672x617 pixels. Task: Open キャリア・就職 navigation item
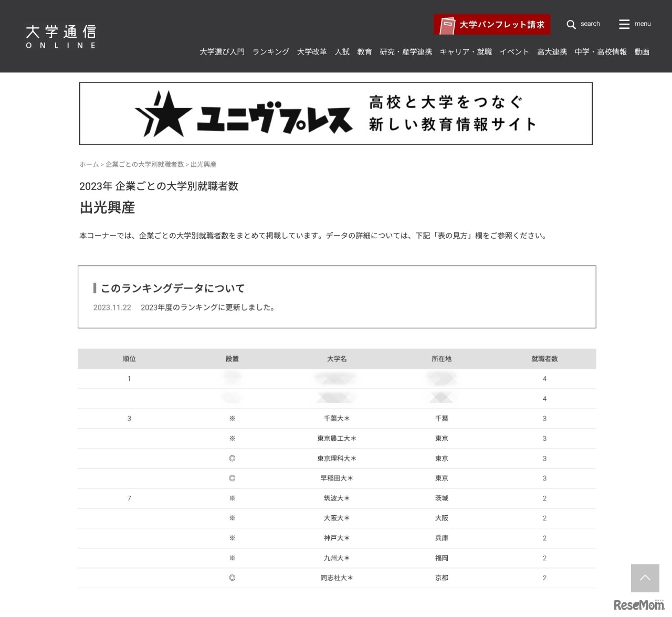tap(466, 52)
